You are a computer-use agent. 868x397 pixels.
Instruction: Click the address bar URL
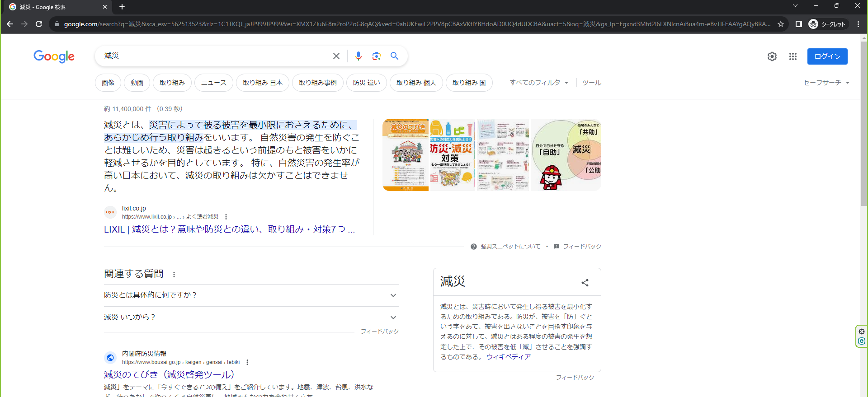[x=417, y=24]
